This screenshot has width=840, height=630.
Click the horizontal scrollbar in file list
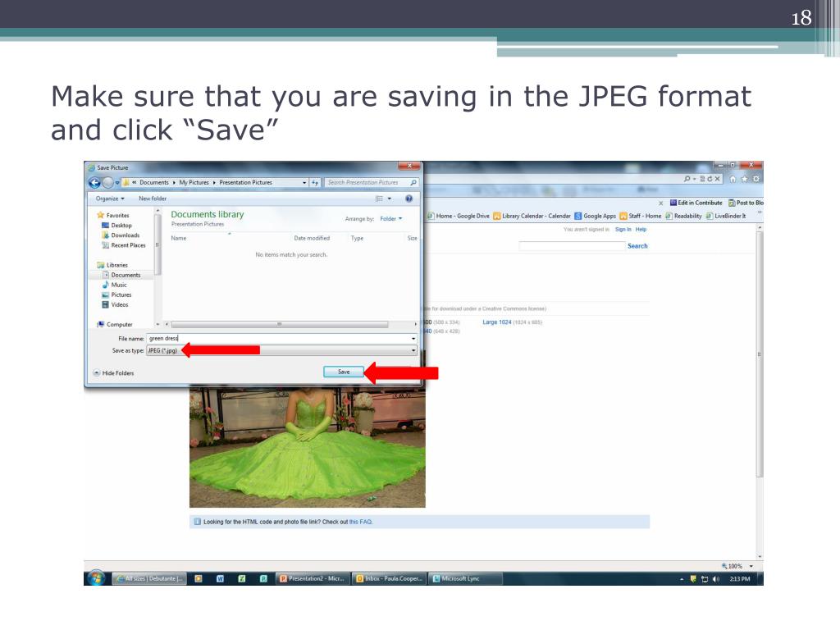coord(279,325)
